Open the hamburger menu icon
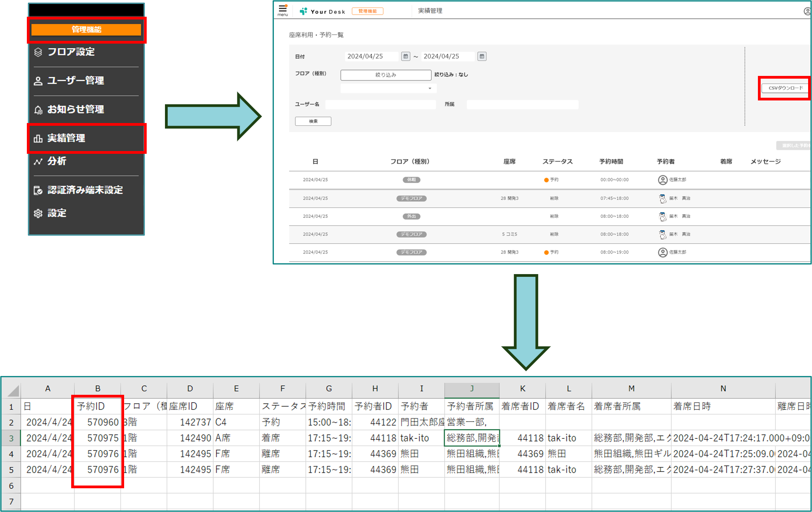The width and height of the screenshot is (812, 512). coord(282,9)
